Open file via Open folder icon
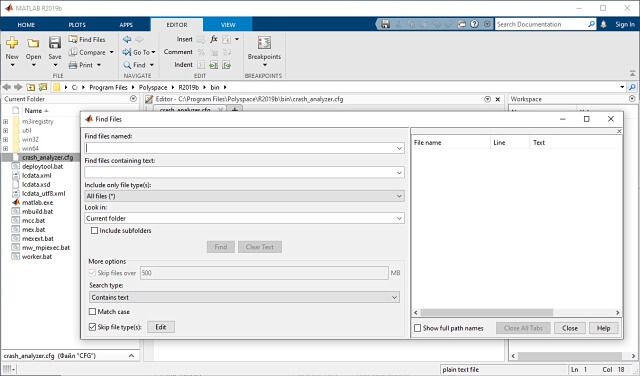The image size is (640, 376). [33, 43]
